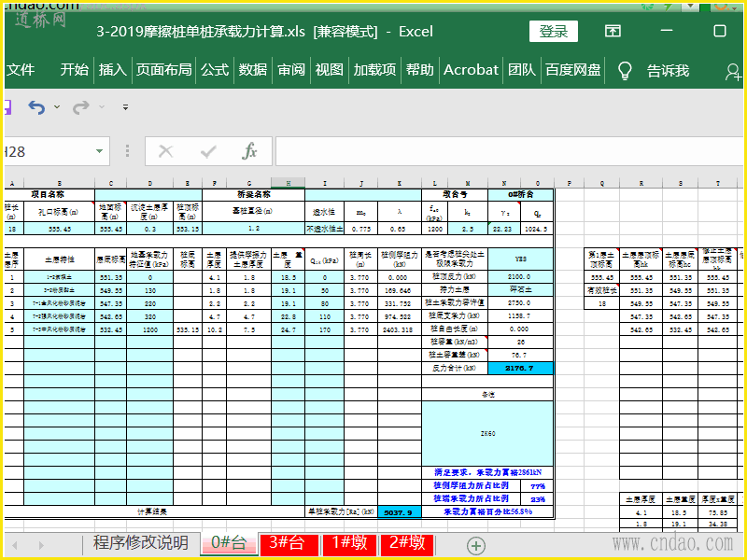The image size is (747, 560).
Task: Open the 帮助 ribbon tab
Action: [419, 70]
